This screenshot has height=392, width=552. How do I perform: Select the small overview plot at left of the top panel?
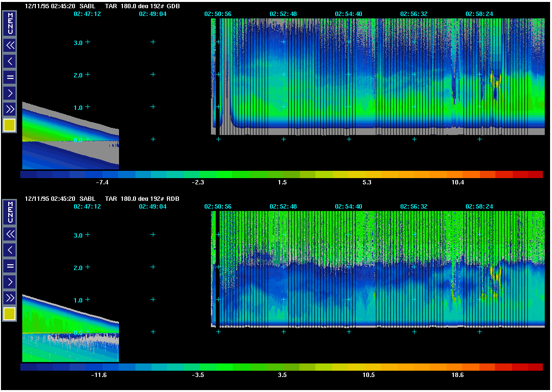(x=70, y=136)
